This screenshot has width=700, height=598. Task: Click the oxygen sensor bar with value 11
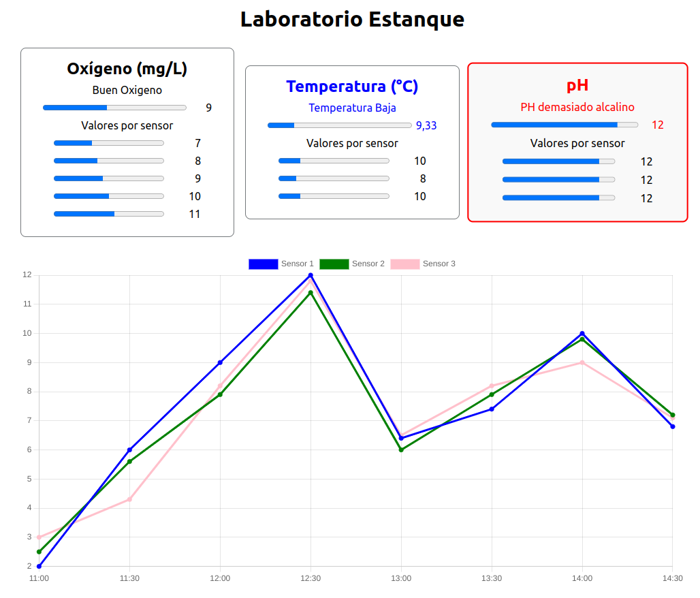pos(108,213)
